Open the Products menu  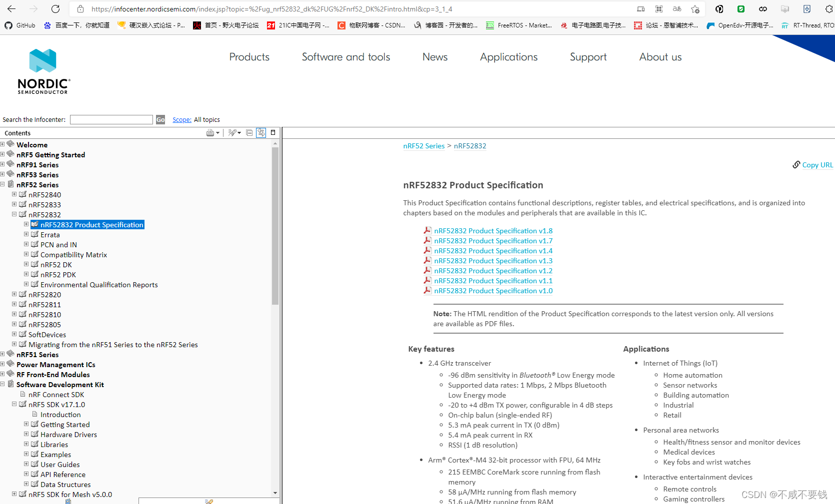[x=249, y=57]
